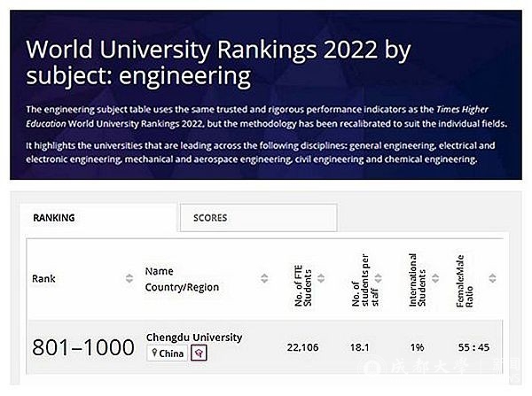The height and width of the screenshot is (396, 532).
Task: Switch to the RANKING tab
Action: pyautogui.click(x=98, y=218)
